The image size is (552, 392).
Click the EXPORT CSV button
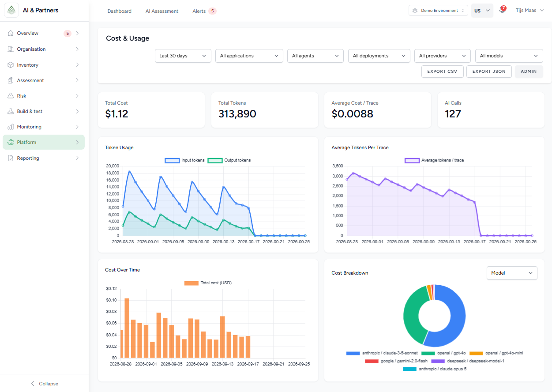(x=443, y=72)
